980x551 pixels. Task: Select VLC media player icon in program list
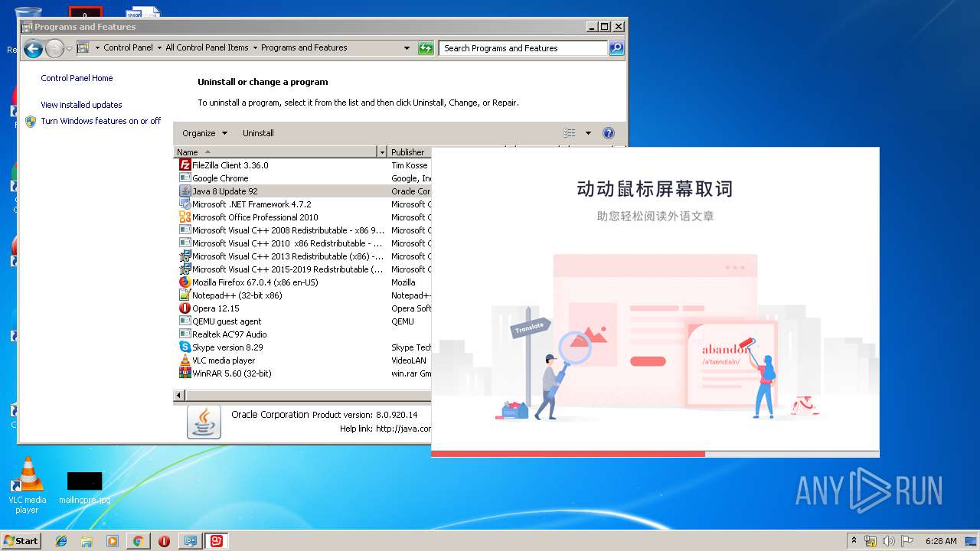click(185, 360)
